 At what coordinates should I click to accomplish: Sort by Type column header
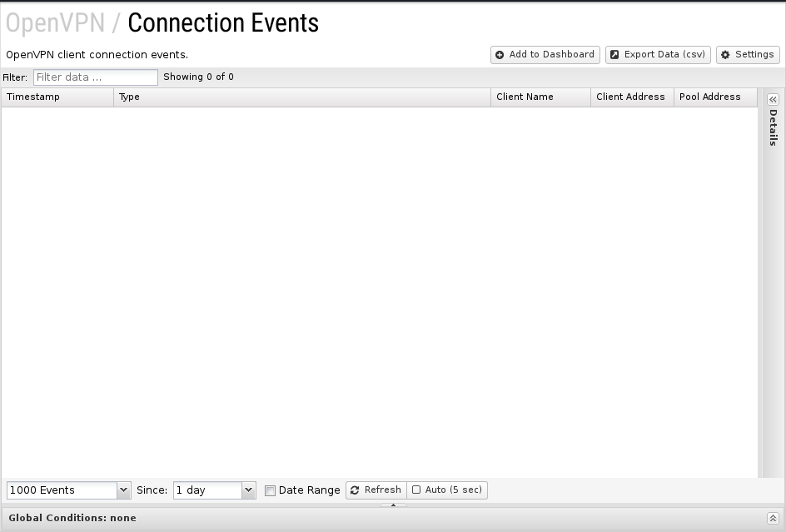pyautogui.click(x=301, y=97)
